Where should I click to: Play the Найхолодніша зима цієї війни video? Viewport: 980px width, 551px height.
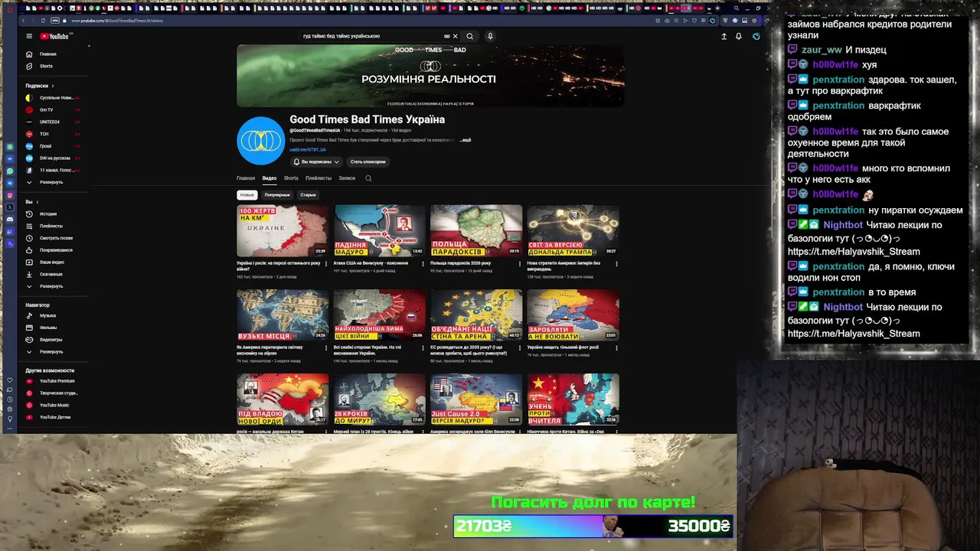coord(379,315)
